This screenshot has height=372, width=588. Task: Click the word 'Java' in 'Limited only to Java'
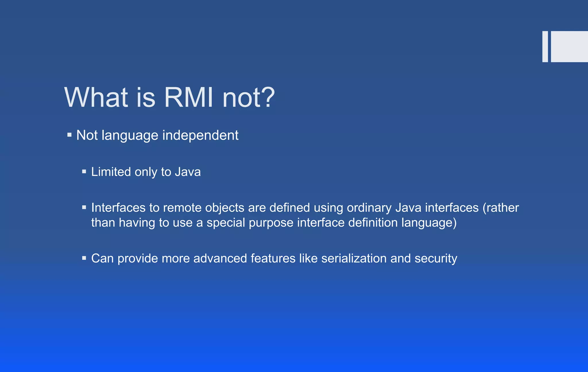tap(188, 172)
